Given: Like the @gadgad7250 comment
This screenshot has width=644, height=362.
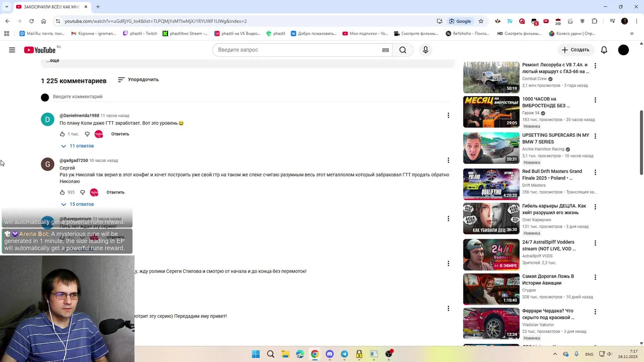Looking at the screenshot, I should click(62, 193).
